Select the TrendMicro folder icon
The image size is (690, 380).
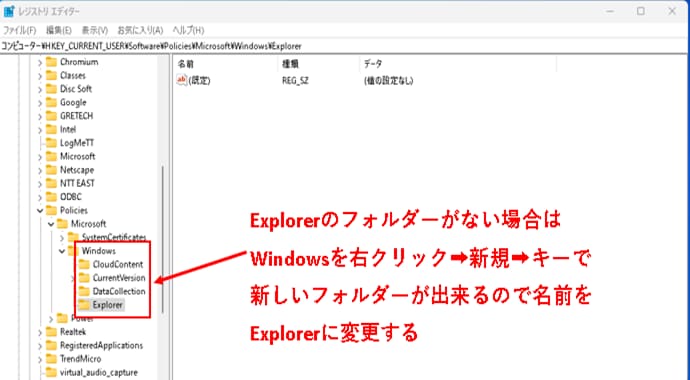(52, 359)
